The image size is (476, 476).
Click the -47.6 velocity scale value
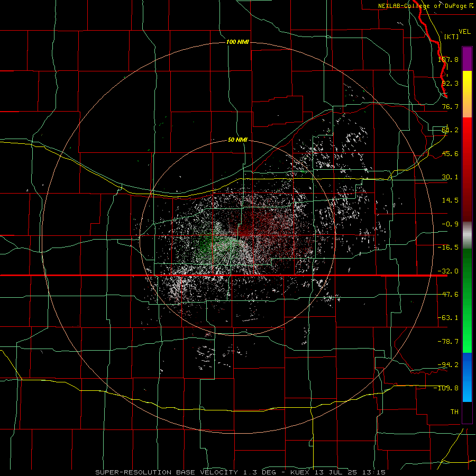(448, 295)
